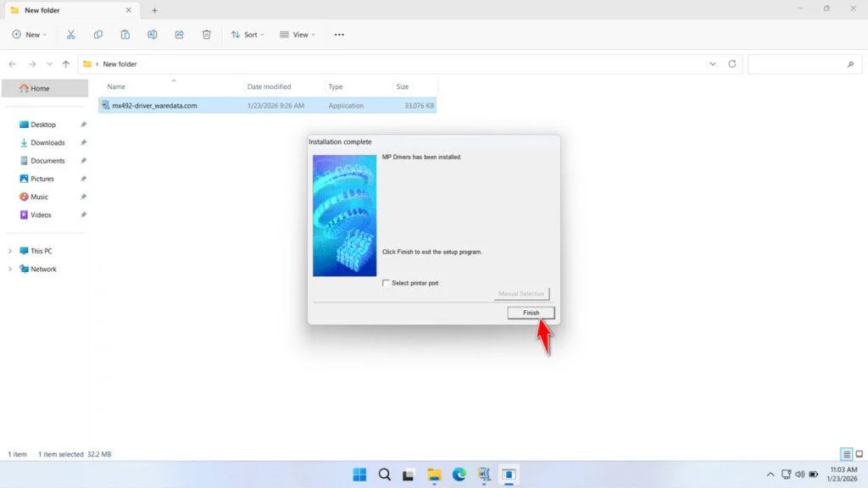Rename the selected file
This screenshot has width=868, height=488.
click(x=153, y=34)
